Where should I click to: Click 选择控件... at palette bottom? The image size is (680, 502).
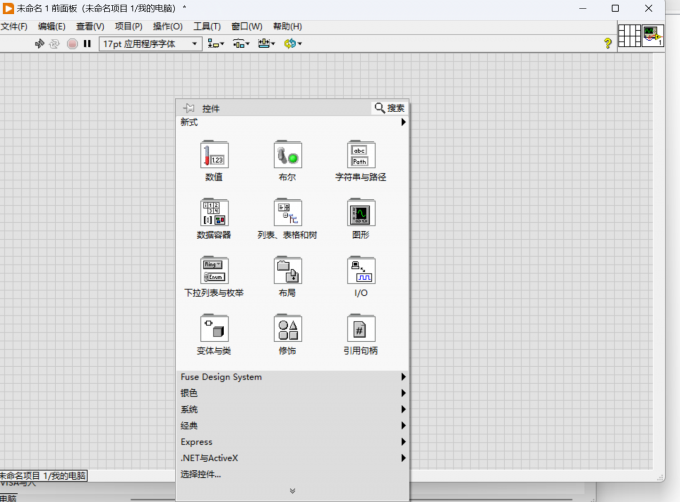[x=201, y=474]
